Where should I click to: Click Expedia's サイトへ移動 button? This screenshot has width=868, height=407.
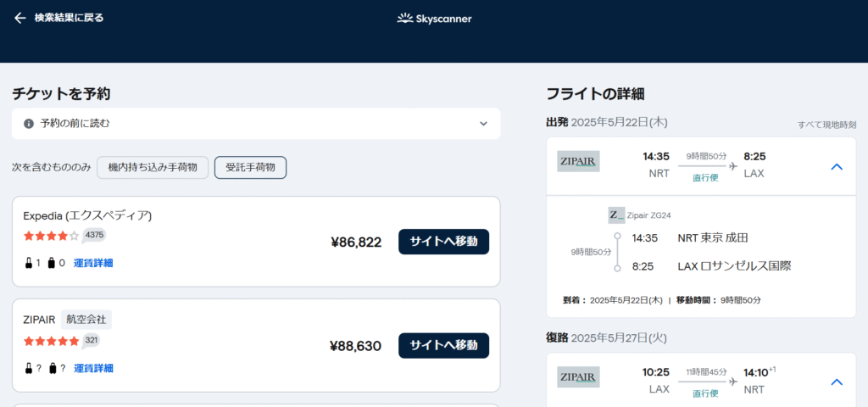(443, 242)
